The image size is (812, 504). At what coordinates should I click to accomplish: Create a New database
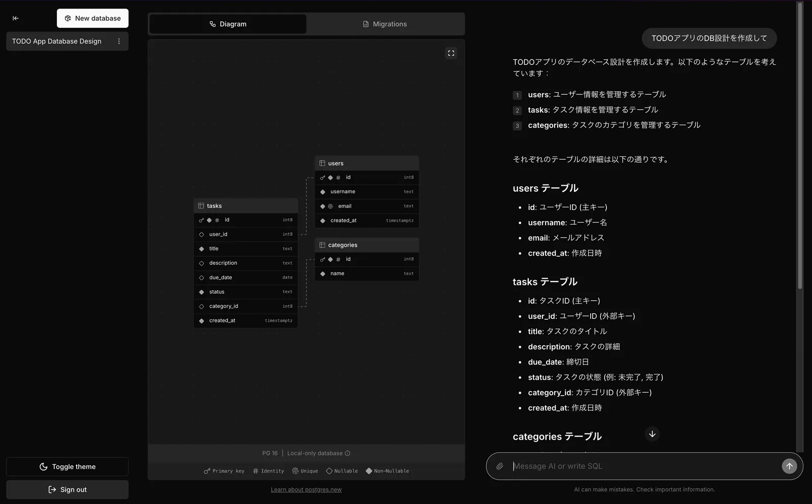tap(92, 18)
